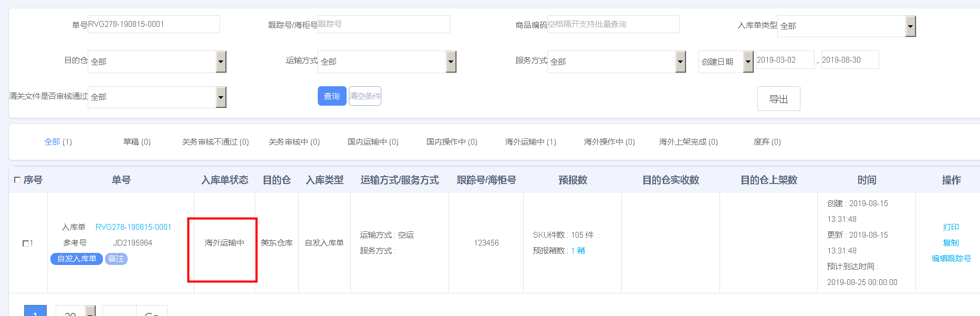Click the 备注 remark tag
This screenshot has height=316, width=980.
point(116,259)
